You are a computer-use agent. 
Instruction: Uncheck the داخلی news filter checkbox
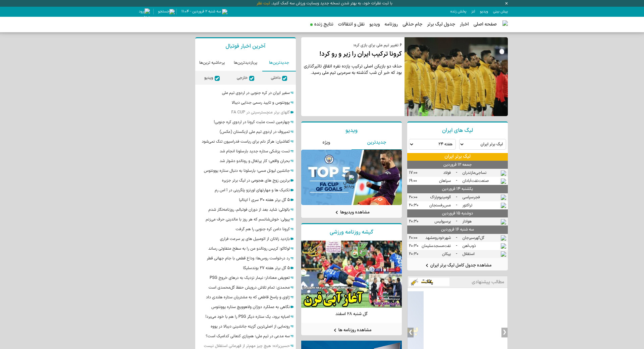click(x=284, y=78)
